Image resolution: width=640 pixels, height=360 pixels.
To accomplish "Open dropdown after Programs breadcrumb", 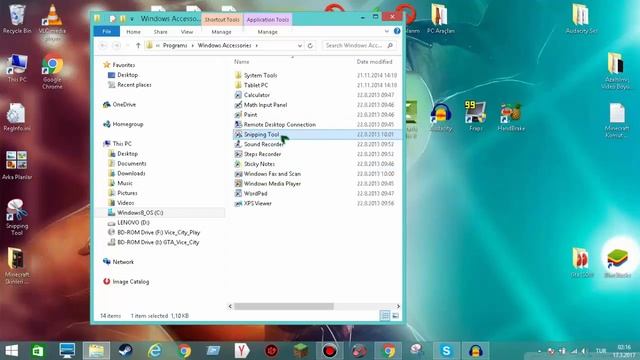I will point(193,46).
